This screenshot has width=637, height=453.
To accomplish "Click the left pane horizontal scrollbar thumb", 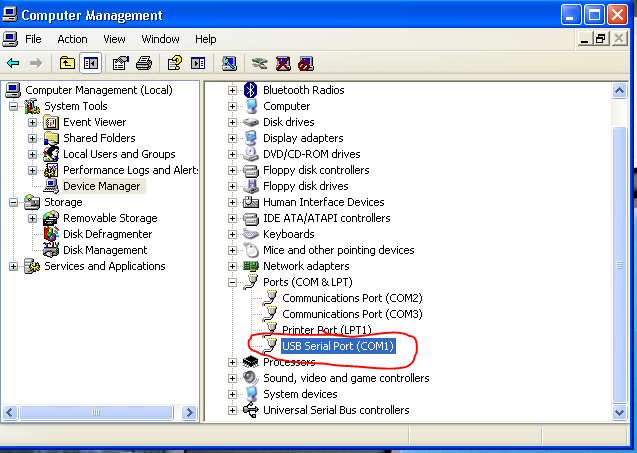I will point(96,413).
